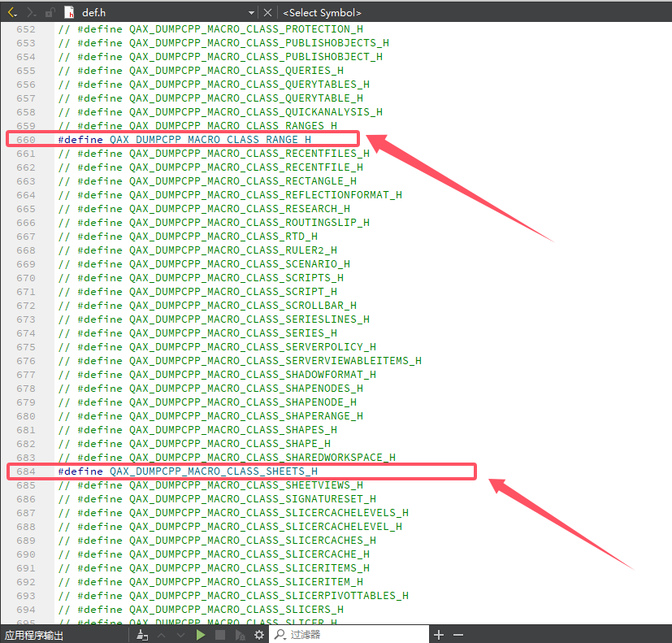This screenshot has width=672, height=643.
Task: Click the CLASS_SCRIPTS_H line
Action: (201, 278)
